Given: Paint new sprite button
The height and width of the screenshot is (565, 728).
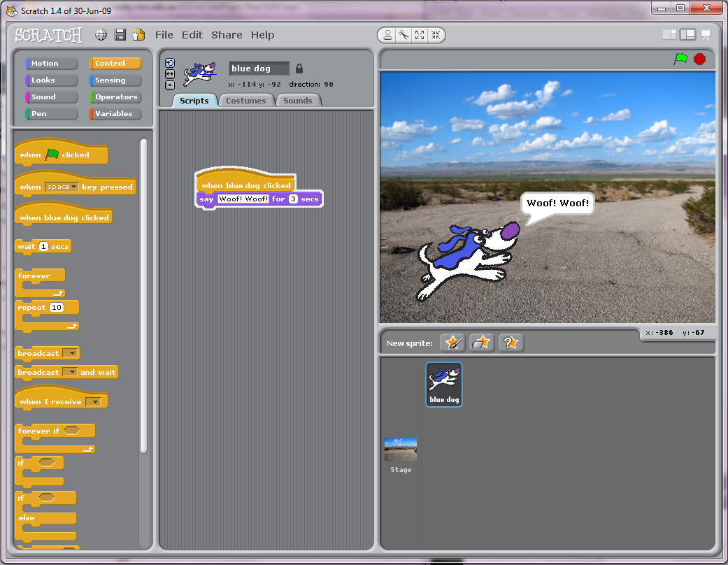Looking at the screenshot, I should click(x=452, y=343).
